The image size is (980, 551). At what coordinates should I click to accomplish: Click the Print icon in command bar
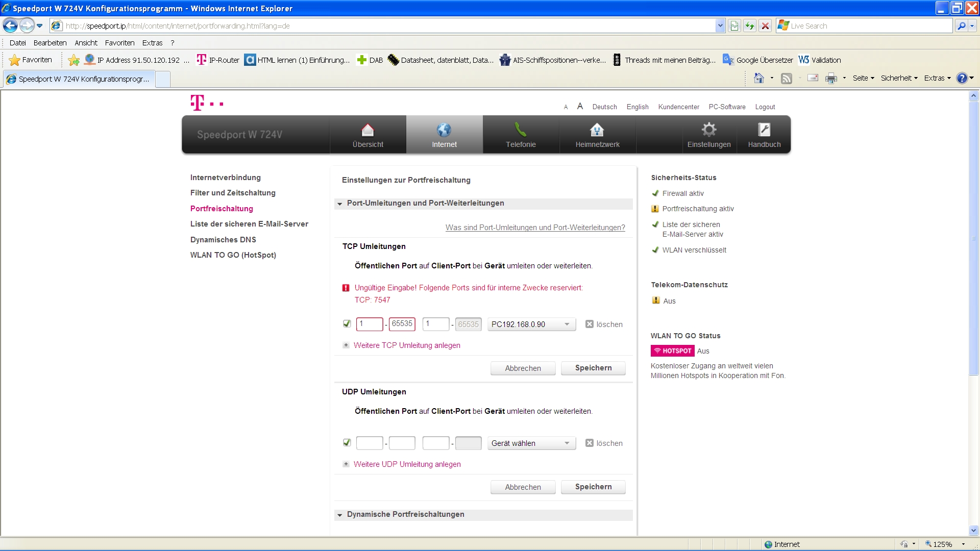click(831, 78)
